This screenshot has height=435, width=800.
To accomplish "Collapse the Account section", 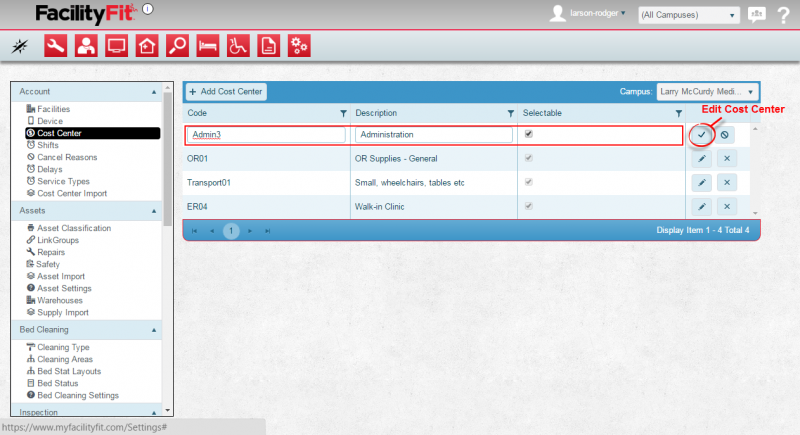I will click(154, 92).
